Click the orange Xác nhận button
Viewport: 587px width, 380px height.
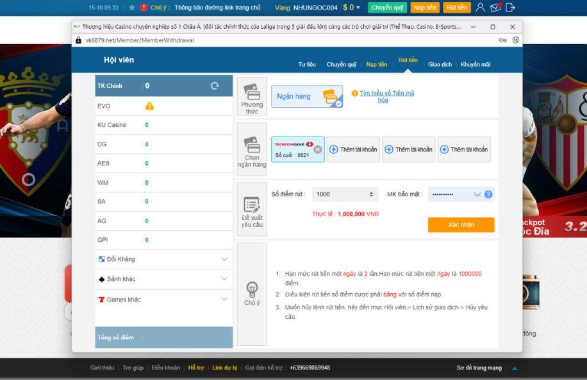[461, 225]
